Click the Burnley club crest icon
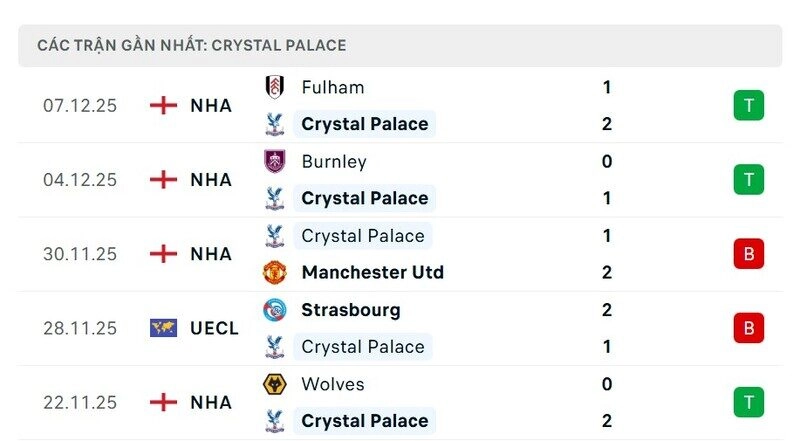Image resolution: width=800 pixels, height=441 pixels. 274,161
